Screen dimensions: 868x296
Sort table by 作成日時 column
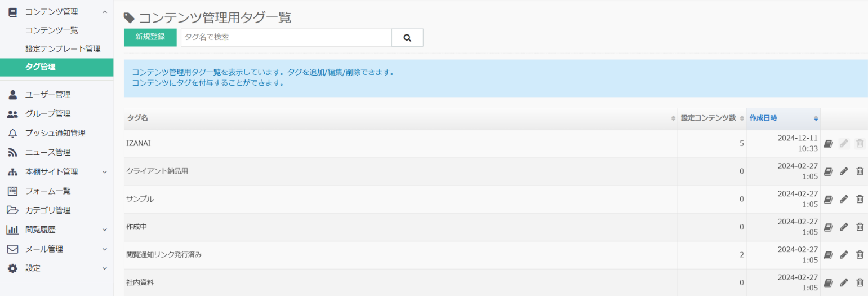click(783, 118)
